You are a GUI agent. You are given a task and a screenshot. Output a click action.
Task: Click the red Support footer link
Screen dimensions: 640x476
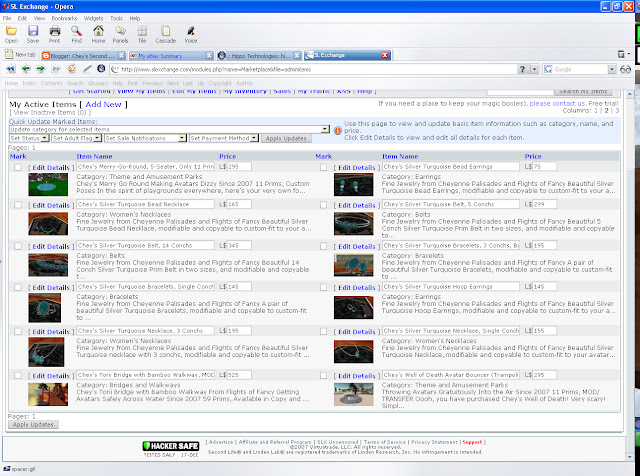pos(472,442)
